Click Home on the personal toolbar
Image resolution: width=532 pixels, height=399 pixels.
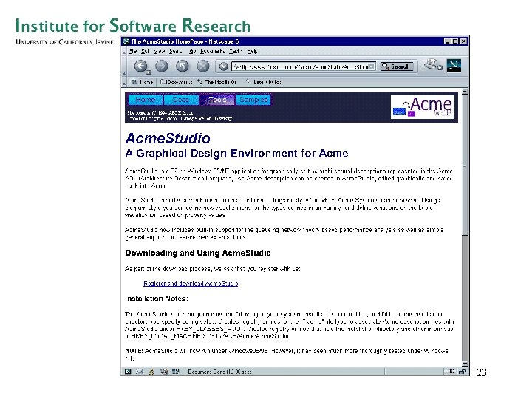(x=142, y=82)
